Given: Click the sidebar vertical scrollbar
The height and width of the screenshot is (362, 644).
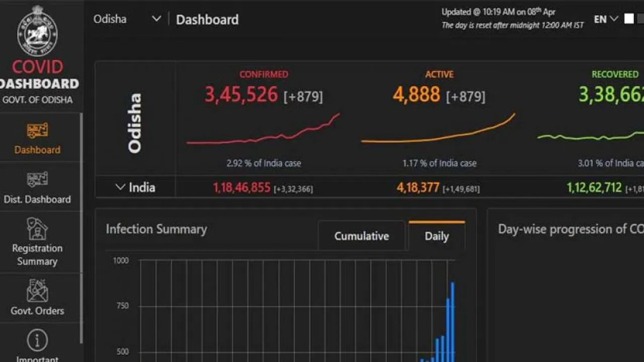Looking at the screenshot, I should [81, 227].
